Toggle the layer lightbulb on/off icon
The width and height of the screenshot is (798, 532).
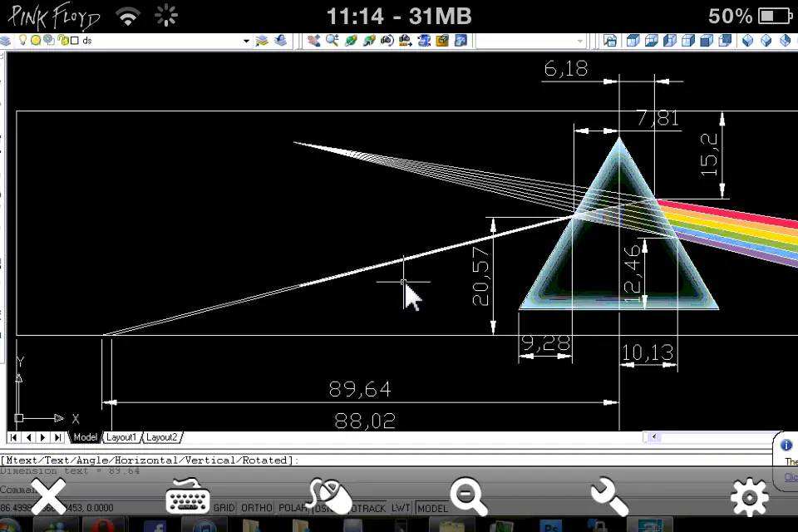(x=23, y=40)
